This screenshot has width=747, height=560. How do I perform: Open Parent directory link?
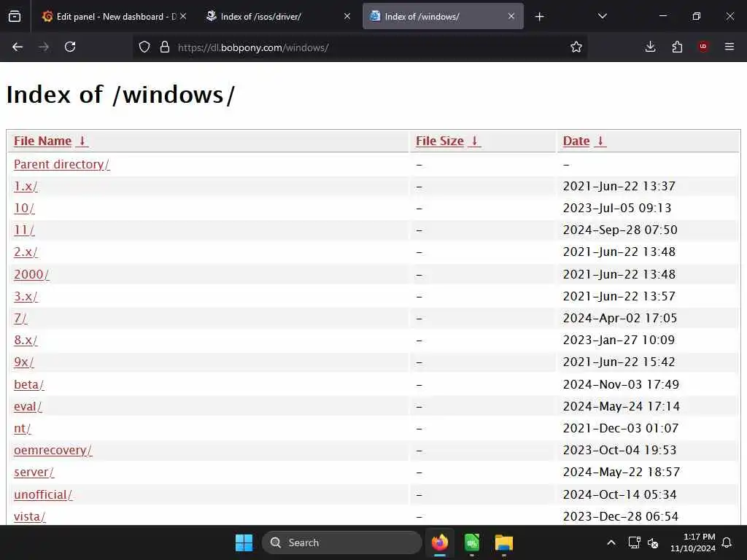click(x=61, y=164)
